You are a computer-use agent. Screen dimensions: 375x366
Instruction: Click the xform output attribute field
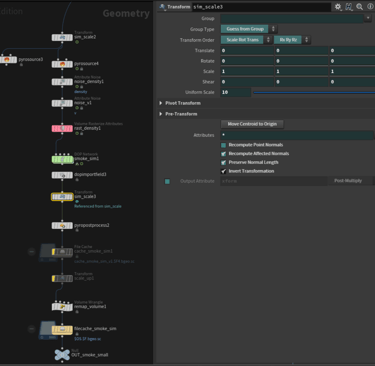pos(273,181)
